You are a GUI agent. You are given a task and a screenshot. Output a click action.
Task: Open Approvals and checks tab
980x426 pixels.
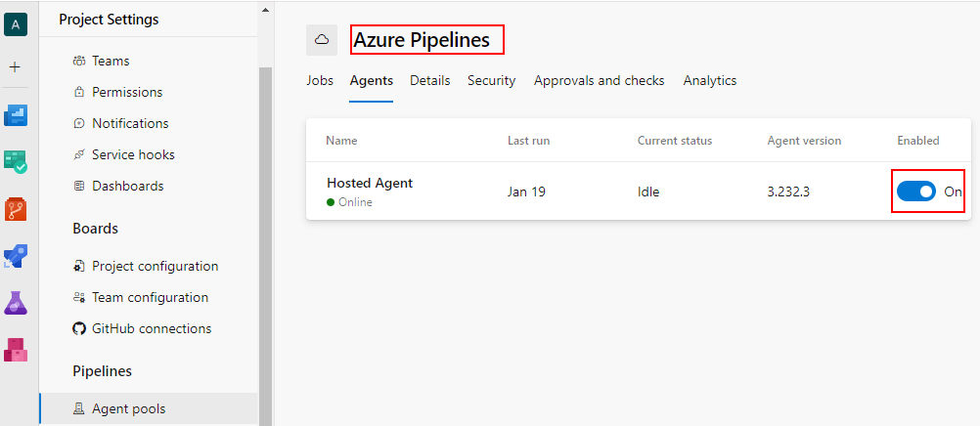click(599, 81)
